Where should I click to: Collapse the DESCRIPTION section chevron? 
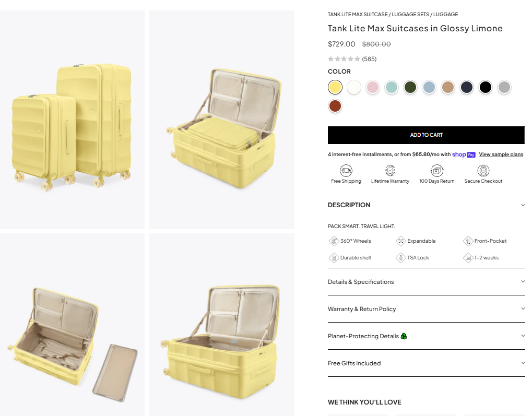click(523, 205)
